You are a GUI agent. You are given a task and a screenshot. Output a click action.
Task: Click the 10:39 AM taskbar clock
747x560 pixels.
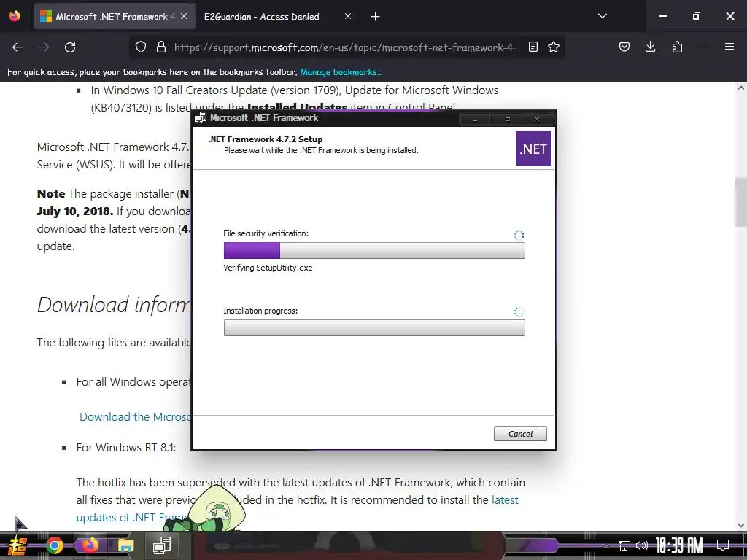pyautogui.click(x=679, y=545)
